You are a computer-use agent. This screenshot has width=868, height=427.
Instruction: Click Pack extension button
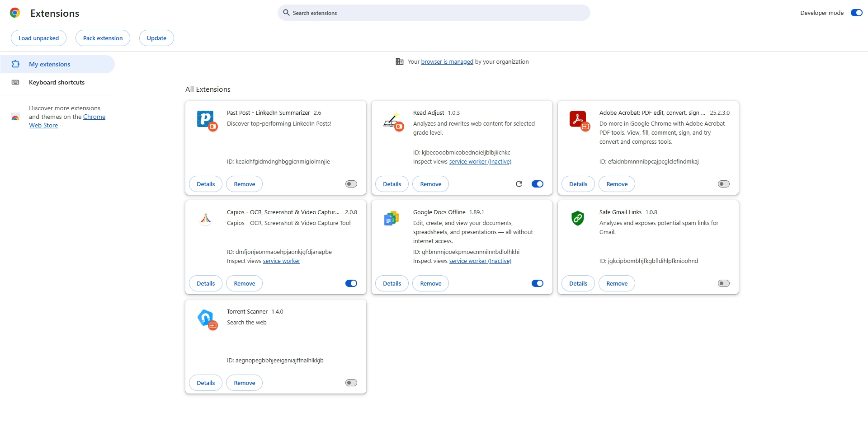pyautogui.click(x=103, y=38)
